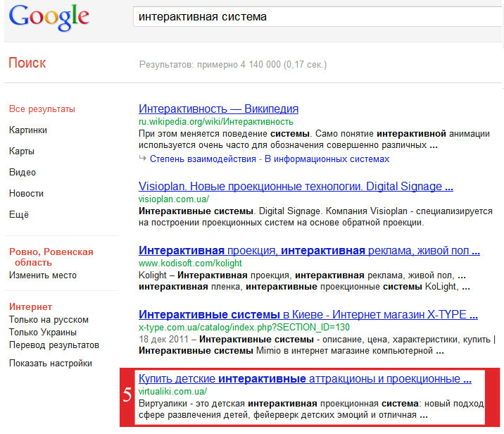Click Изменить место link
Image resolution: width=504 pixels, height=434 pixels.
coord(43,275)
